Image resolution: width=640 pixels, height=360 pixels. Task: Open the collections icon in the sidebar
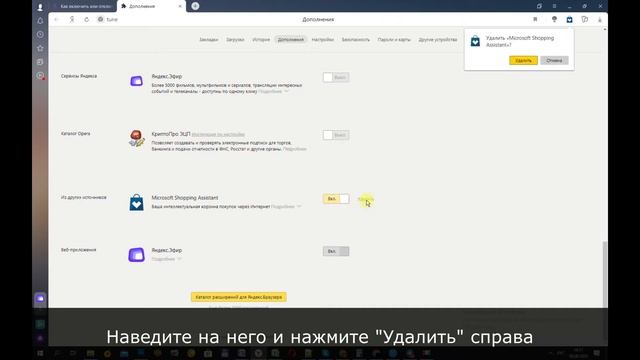click(40, 62)
